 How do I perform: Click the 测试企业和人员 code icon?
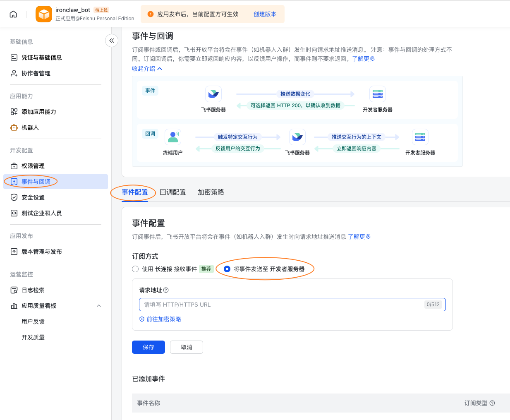click(x=14, y=213)
